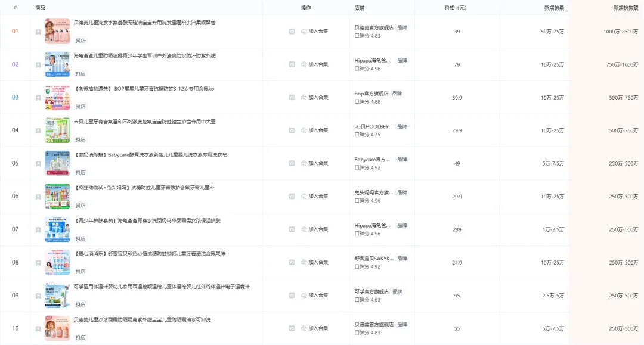Click the VS compare icon for rank 07
The height and width of the screenshot is (345, 644).
tap(292, 229)
